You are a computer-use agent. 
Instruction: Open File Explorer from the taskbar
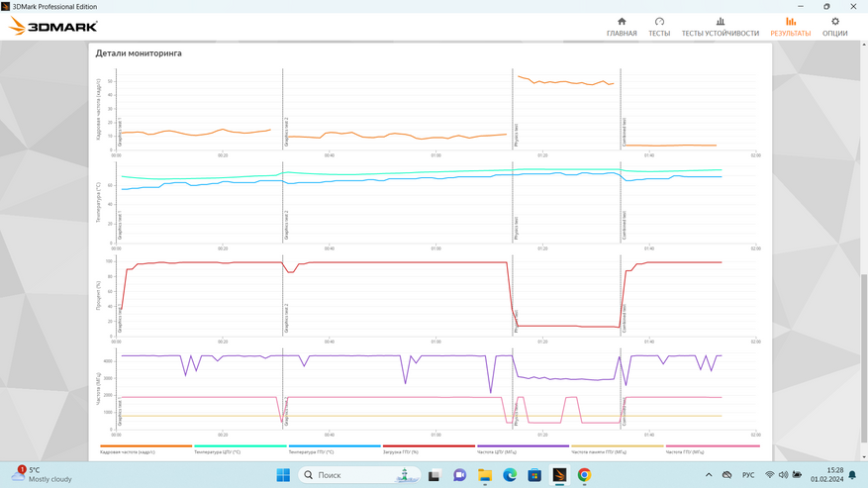coord(485,475)
